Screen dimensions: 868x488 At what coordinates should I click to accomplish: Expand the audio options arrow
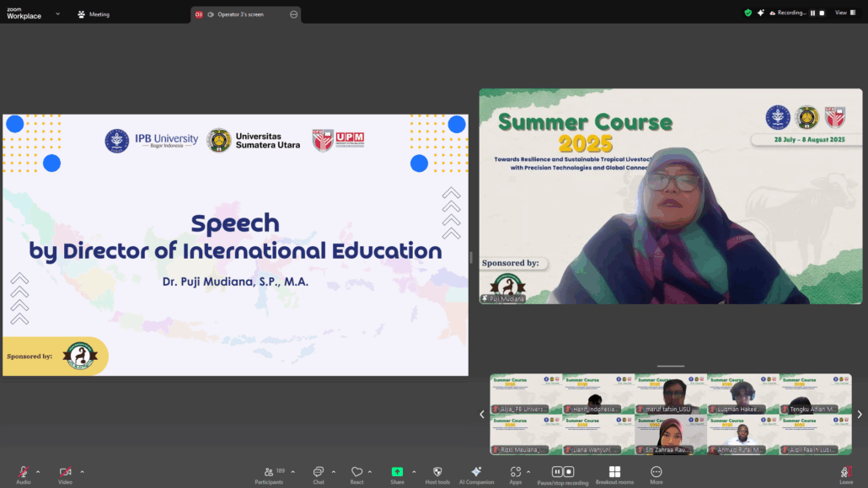click(x=40, y=471)
